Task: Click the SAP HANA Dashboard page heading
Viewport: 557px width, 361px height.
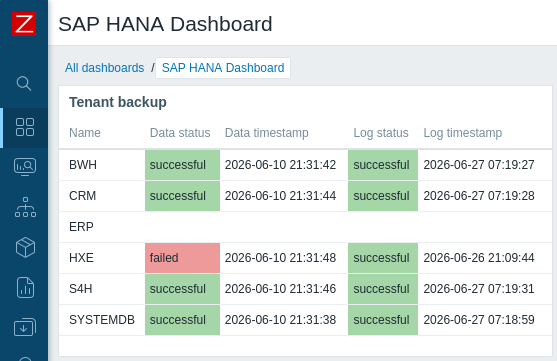Action: point(165,24)
